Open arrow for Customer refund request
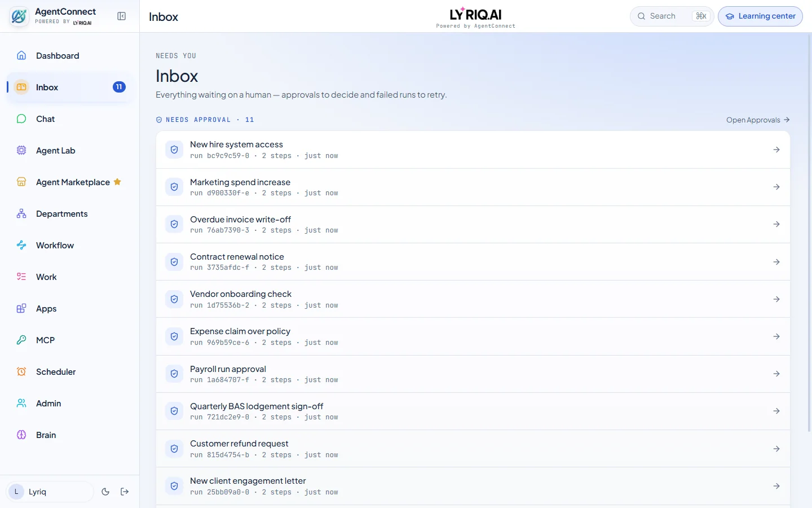812x508 pixels. click(776, 449)
